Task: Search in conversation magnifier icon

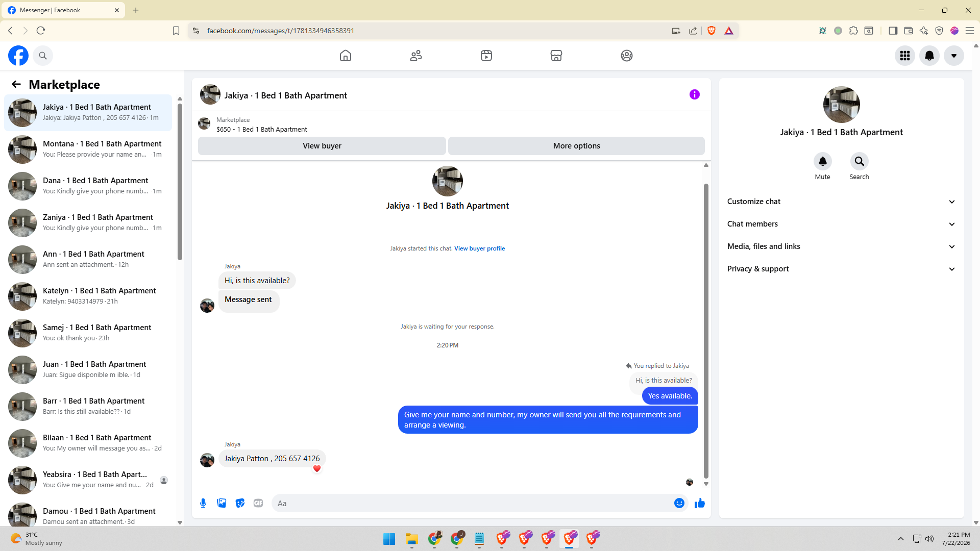Action: coord(860,161)
